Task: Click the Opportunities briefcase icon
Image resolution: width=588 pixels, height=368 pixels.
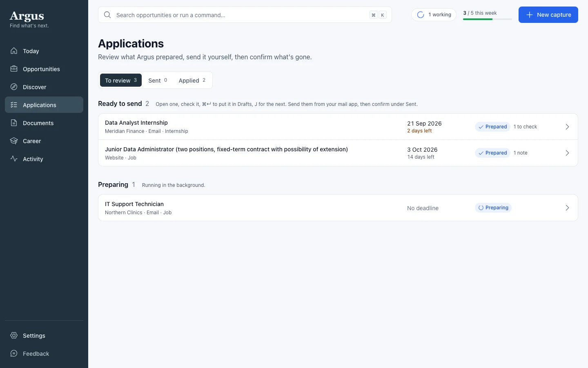Action: coord(14,69)
